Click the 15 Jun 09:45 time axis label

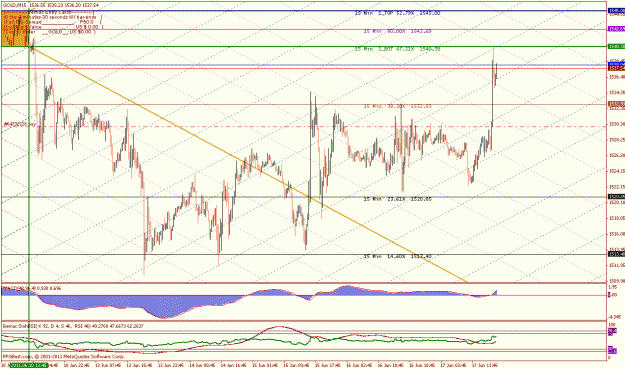(296, 365)
